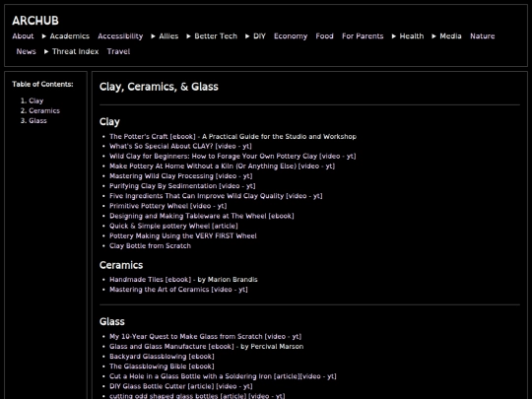Viewport: 532px width, 399px height.
Task: Open the Accessibility menu link
Action: 120,36
